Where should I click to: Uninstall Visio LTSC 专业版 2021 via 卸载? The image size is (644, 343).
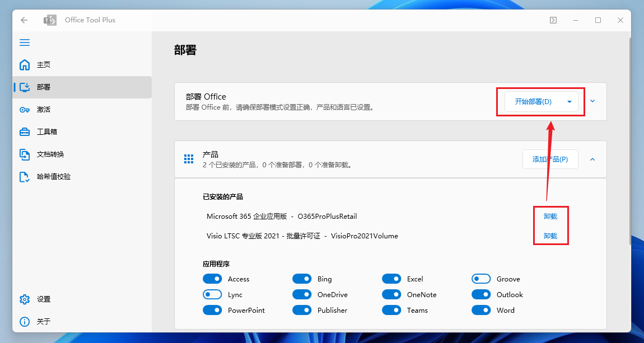pyautogui.click(x=550, y=236)
